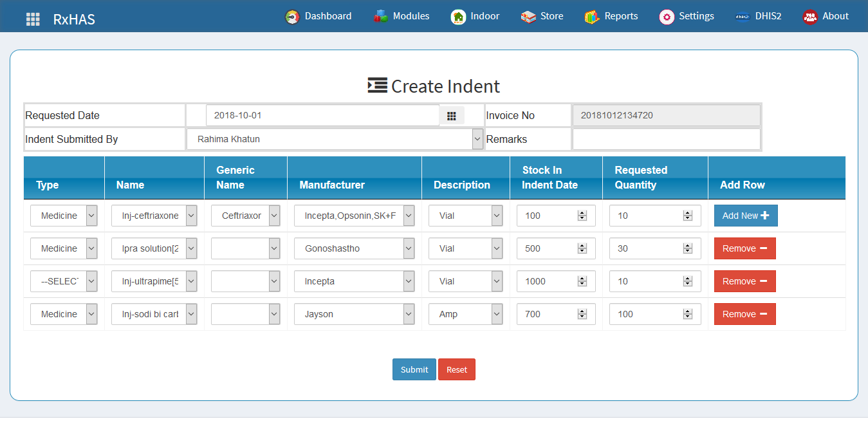Click the Invoice No field
868x426 pixels.
pos(667,116)
